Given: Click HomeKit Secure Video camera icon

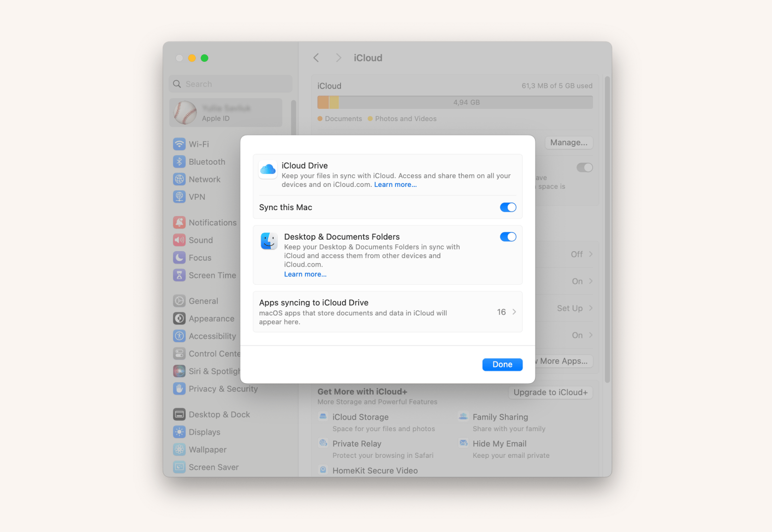Looking at the screenshot, I should [323, 470].
